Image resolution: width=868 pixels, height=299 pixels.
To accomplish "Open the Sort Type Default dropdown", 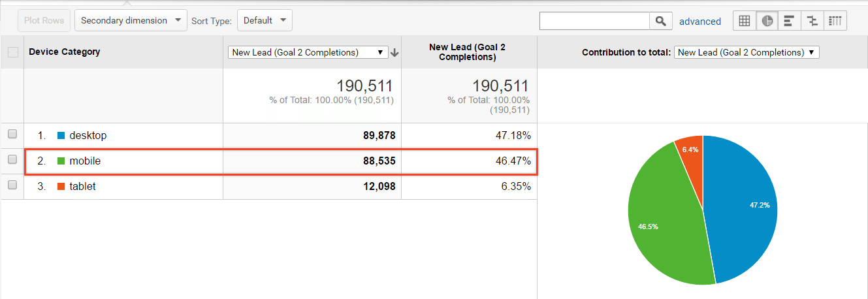I will 265,20.
